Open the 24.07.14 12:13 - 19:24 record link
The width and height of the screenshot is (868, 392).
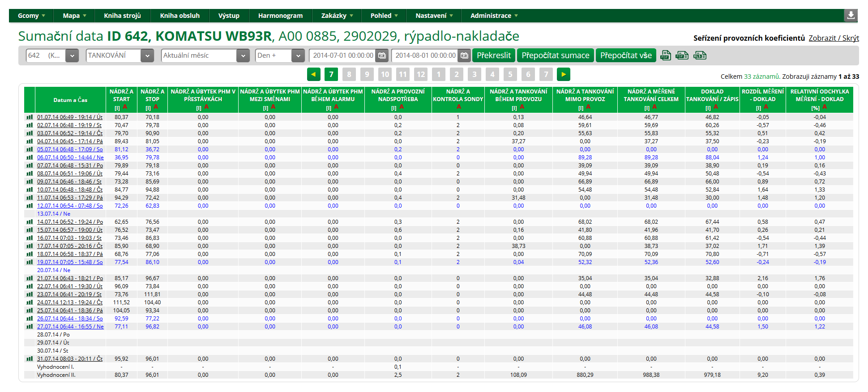70,303
